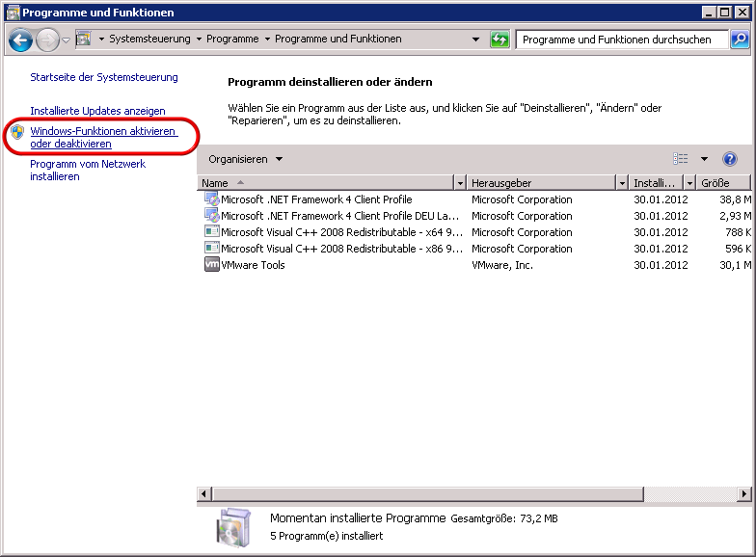Screen dimensions: 756x557
Task: Select VMware Tools program name
Action: click(x=253, y=264)
